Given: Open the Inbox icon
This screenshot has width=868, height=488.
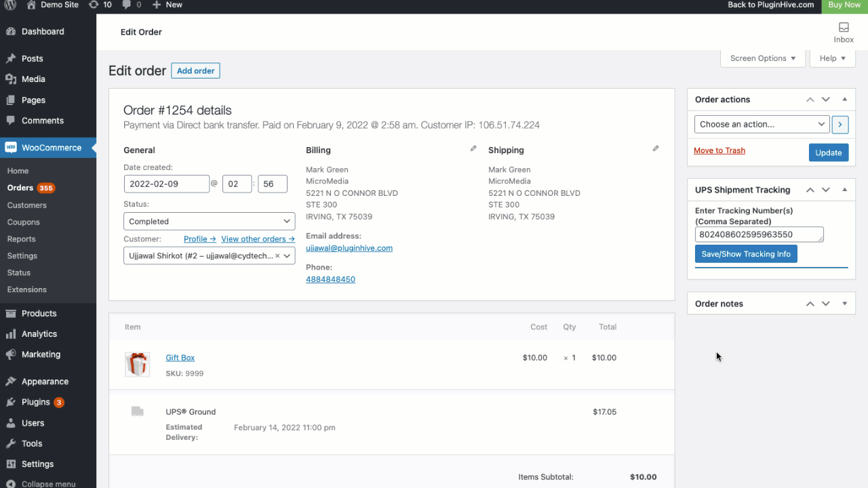Looking at the screenshot, I should tap(844, 28).
